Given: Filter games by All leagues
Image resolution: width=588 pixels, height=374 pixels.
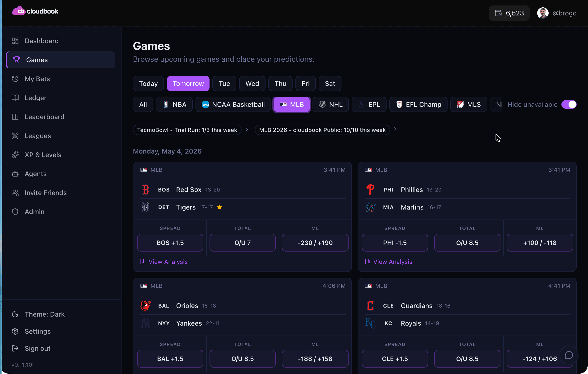Looking at the screenshot, I should point(143,105).
